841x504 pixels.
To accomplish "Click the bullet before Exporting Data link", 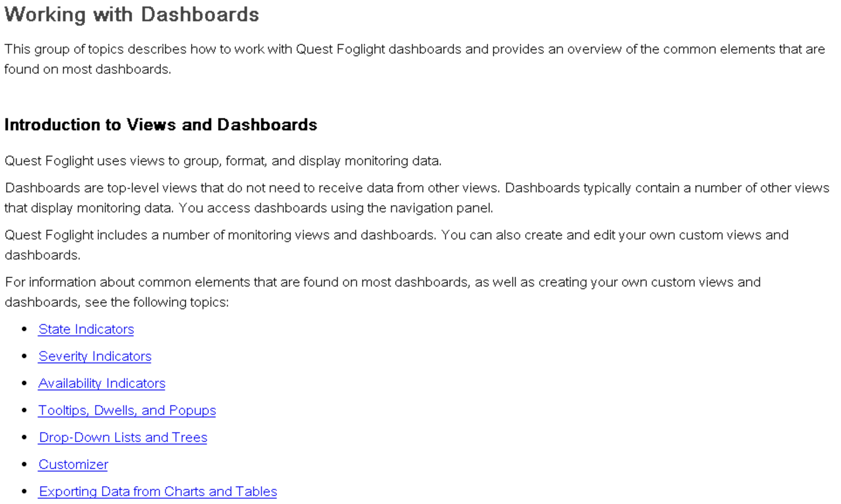I will coord(24,491).
